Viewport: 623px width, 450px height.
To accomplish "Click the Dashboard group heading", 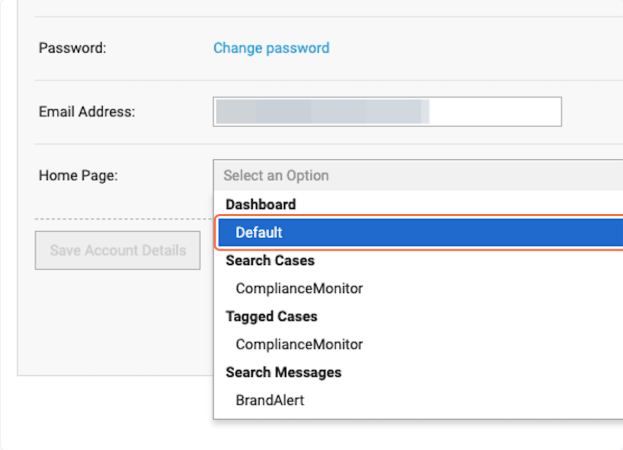I will point(261,205).
